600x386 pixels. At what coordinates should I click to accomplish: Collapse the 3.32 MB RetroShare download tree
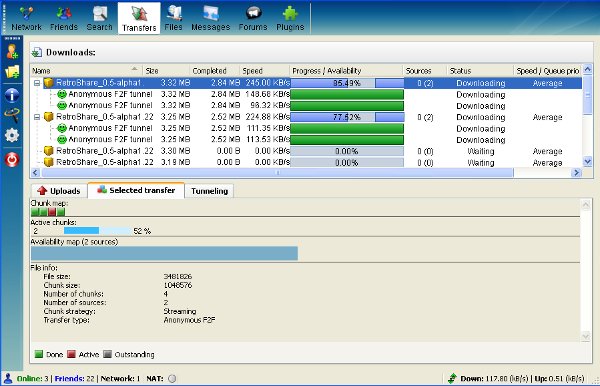(x=37, y=83)
